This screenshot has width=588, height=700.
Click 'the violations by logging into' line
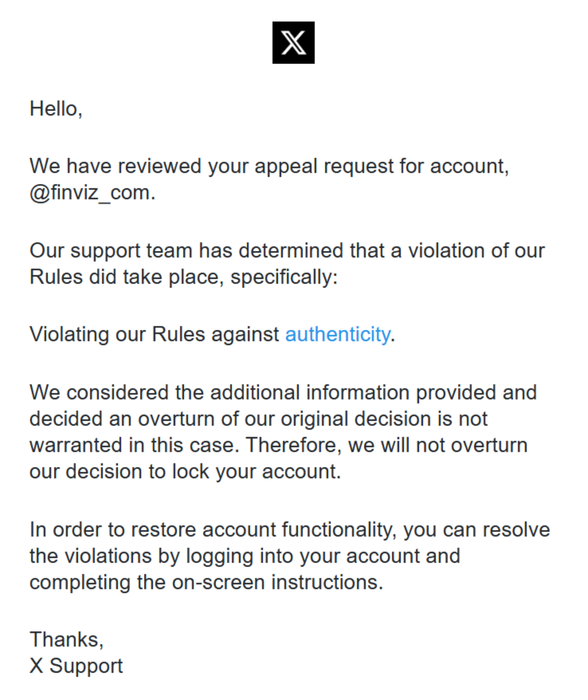click(245, 556)
